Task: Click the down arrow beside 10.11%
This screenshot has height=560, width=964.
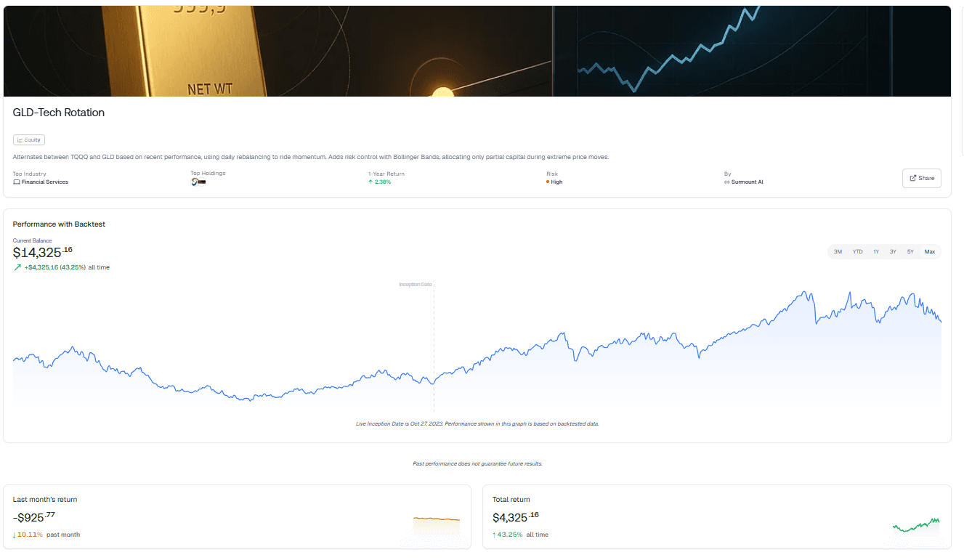Action: (15, 535)
